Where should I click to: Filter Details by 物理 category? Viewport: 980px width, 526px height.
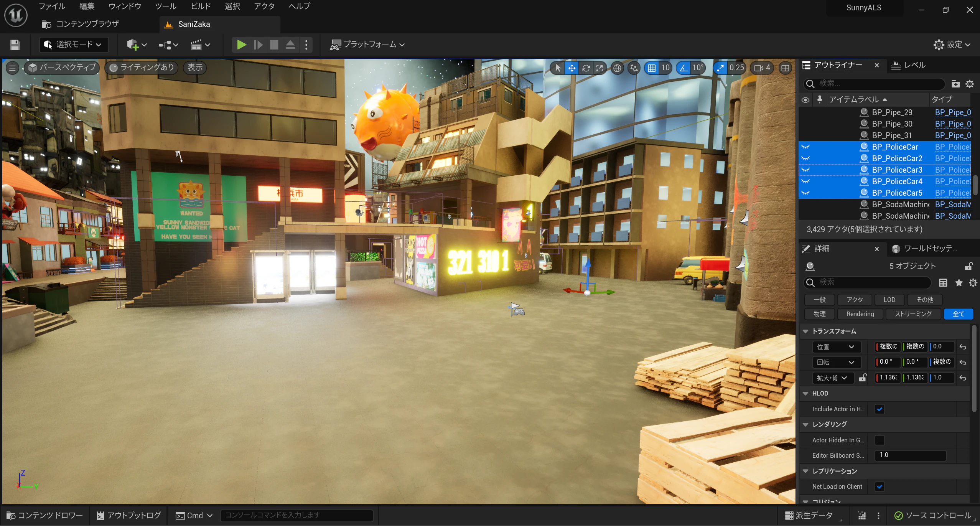pyautogui.click(x=819, y=314)
